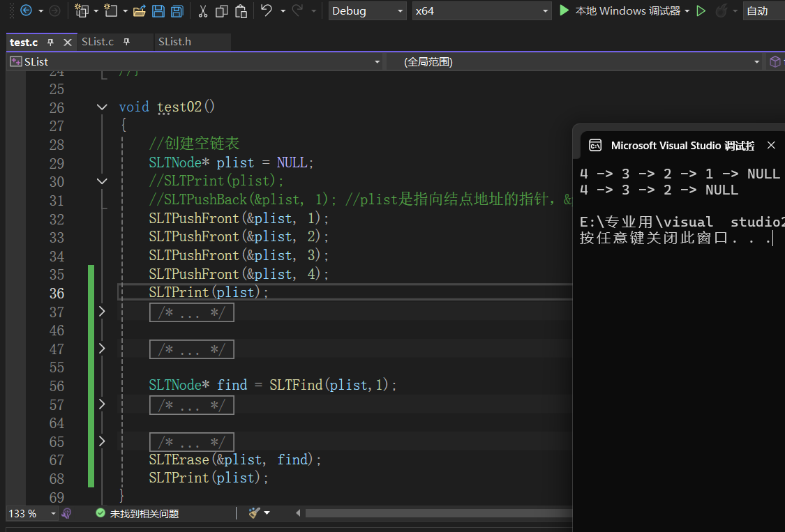Click SLTPushFront(&plist, 4) on line 35

click(x=239, y=274)
